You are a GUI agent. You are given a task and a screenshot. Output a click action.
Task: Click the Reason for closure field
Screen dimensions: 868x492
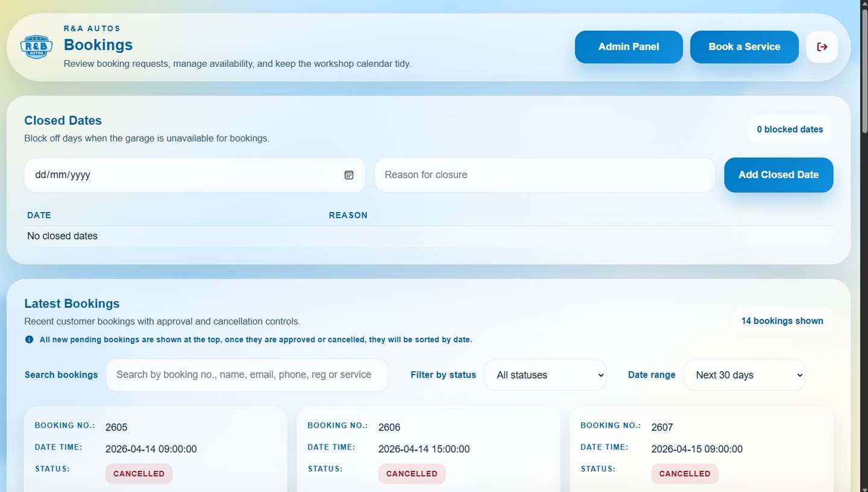point(545,175)
